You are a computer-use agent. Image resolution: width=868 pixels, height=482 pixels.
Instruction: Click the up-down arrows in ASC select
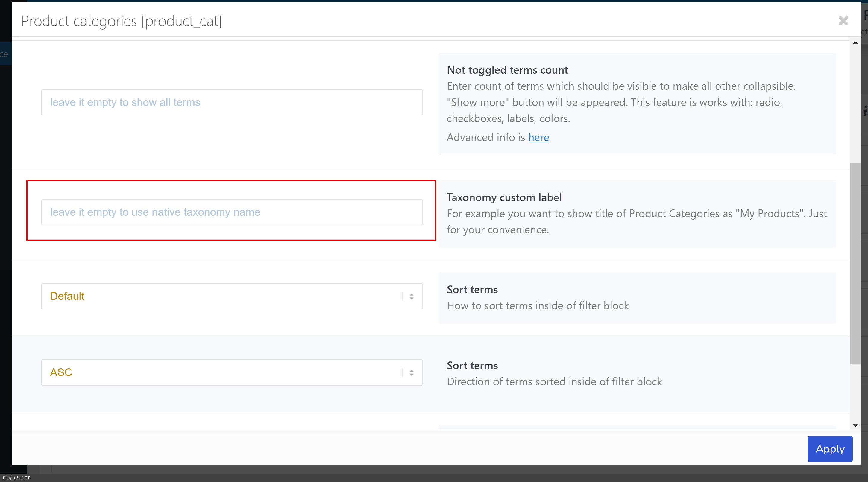412,372
